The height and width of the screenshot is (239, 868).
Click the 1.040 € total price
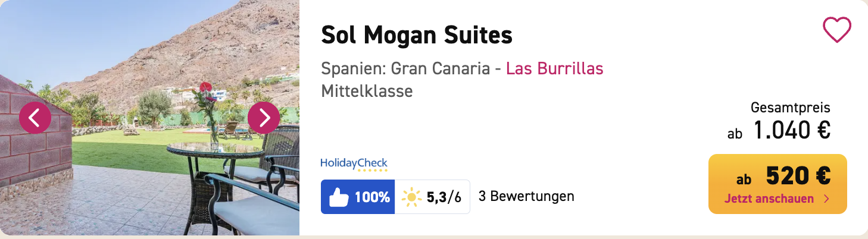point(792,130)
